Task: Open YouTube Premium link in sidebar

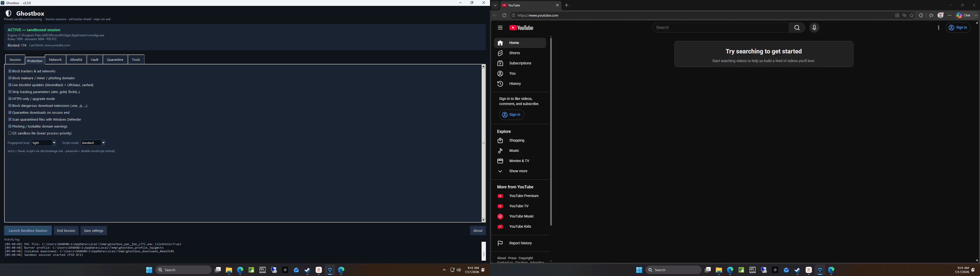Action: pyautogui.click(x=520, y=196)
